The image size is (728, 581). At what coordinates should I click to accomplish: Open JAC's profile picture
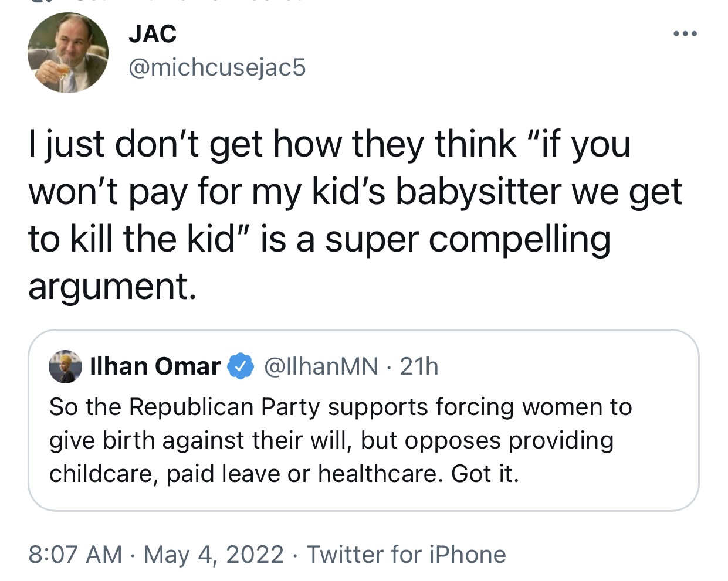[68, 53]
